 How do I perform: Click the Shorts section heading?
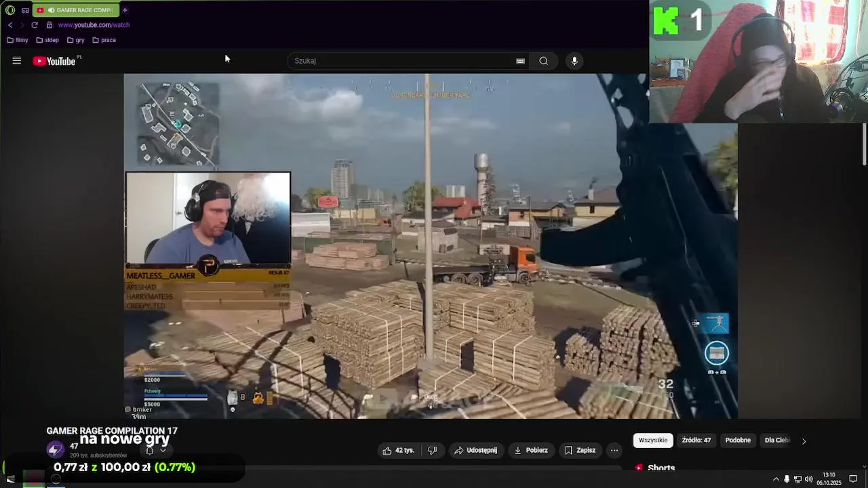tap(661, 468)
